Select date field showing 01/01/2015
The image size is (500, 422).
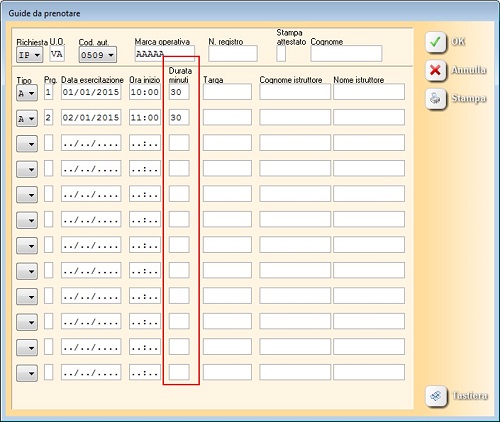pos(91,92)
